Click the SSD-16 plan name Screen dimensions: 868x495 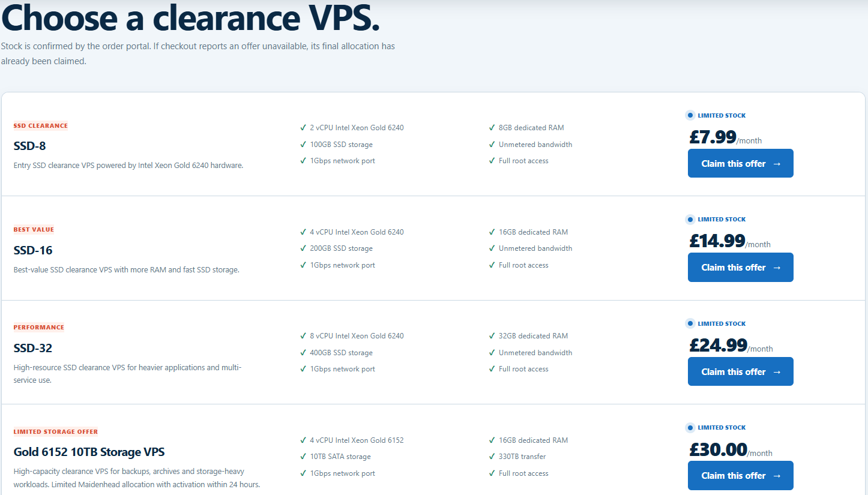[x=33, y=250]
